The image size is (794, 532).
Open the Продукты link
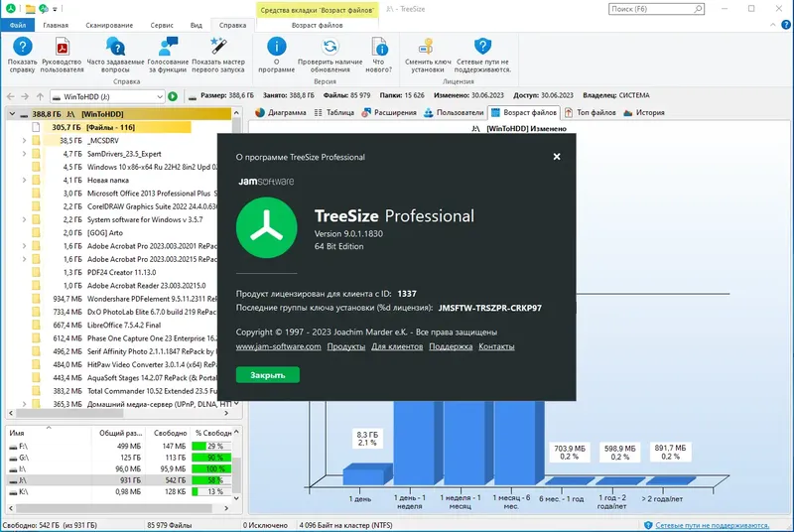click(345, 346)
